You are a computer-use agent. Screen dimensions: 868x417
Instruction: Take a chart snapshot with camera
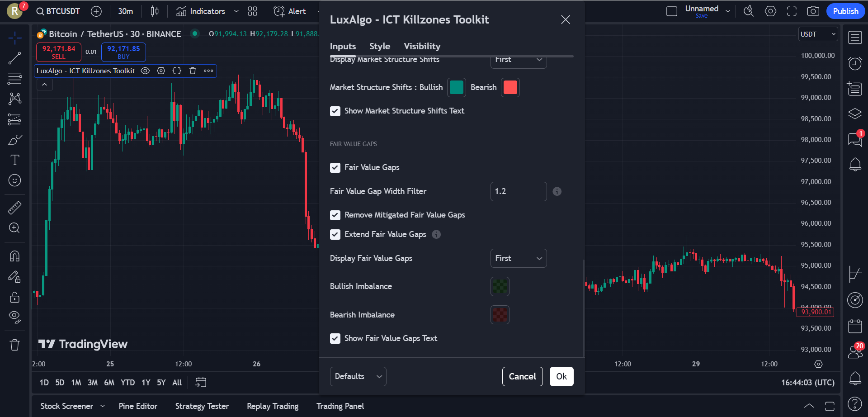(x=813, y=11)
